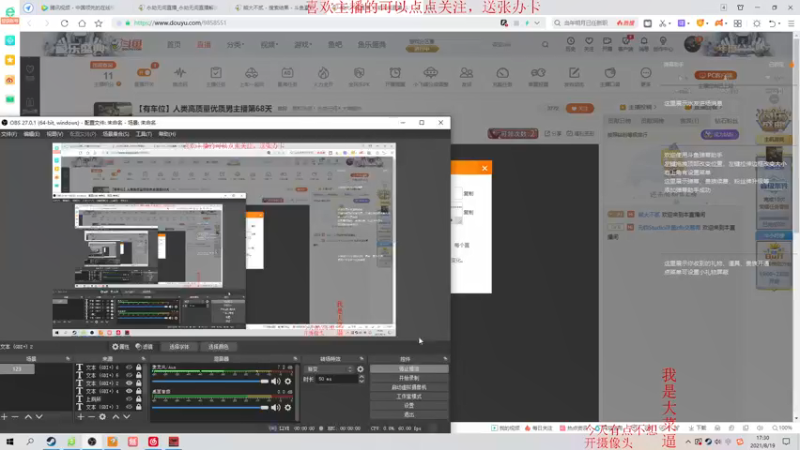Image resolution: width=800 pixels, height=450 pixels.
Task: Select scene 123 in Scenes list
Action: coord(17,368)
